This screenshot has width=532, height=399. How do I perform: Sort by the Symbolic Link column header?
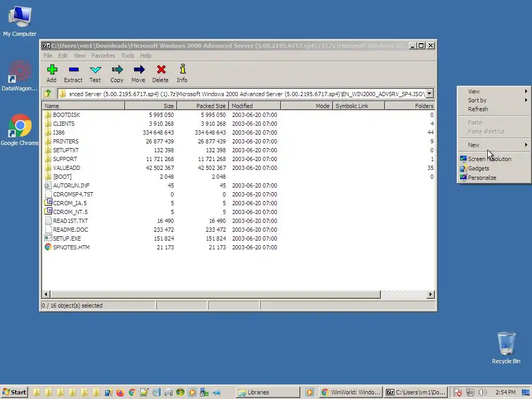pos(358,106)
